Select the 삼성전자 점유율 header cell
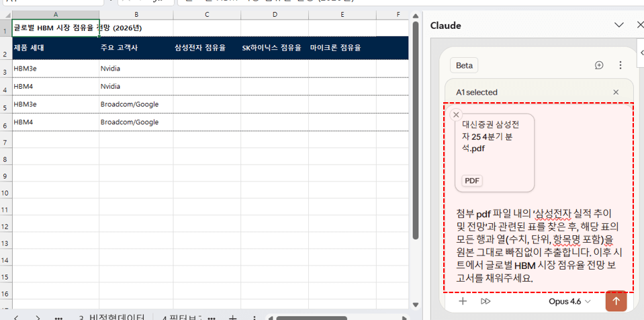The image size is (644, 320). tap(207, 48)
